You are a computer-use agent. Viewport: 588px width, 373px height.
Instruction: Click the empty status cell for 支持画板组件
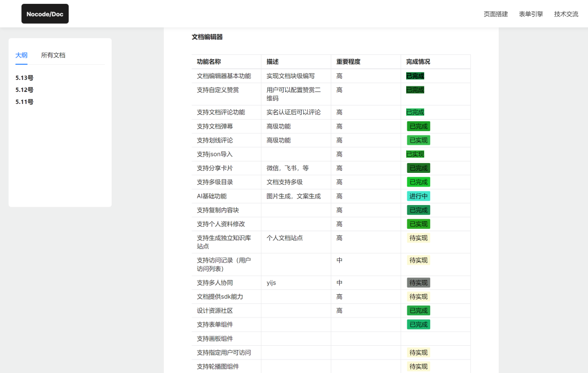[435, 339]
